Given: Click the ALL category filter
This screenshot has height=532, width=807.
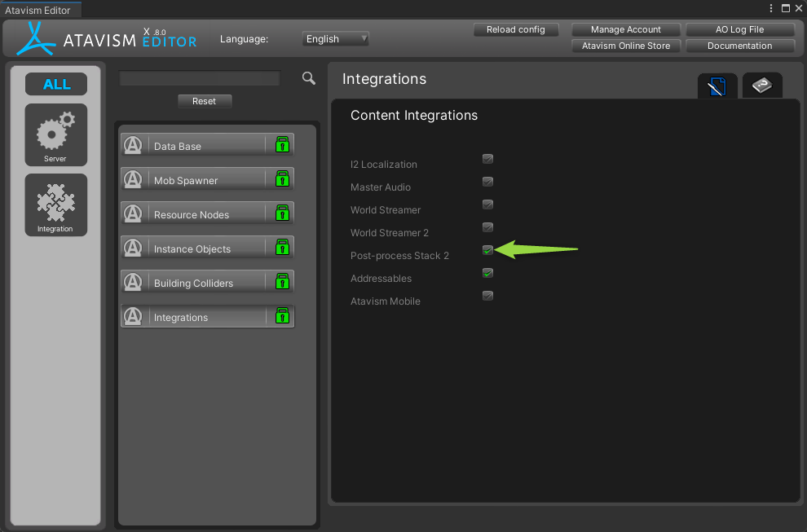Looking at the screenshot, I should 56,84.
